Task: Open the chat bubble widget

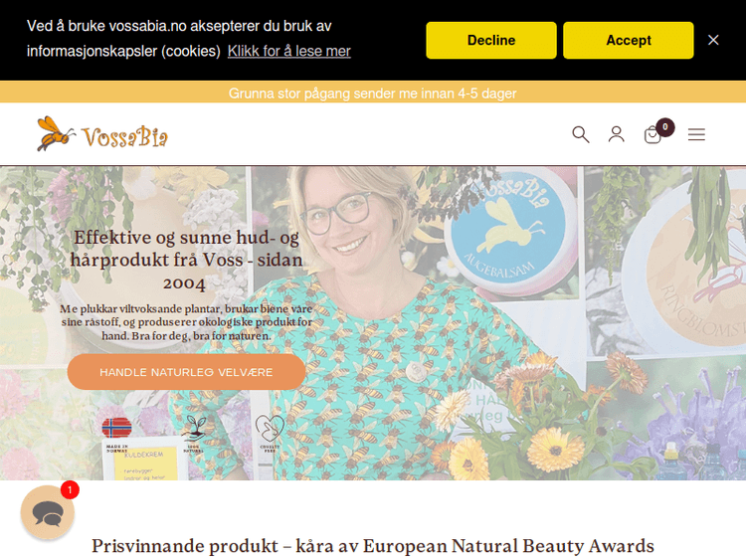Action: 48,512
